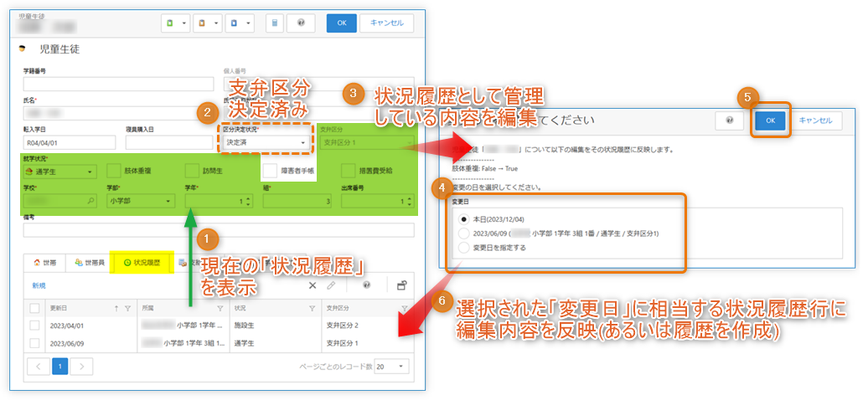
Task: Expand the blue document button's dropdown arrow
Action: point(247,23)
